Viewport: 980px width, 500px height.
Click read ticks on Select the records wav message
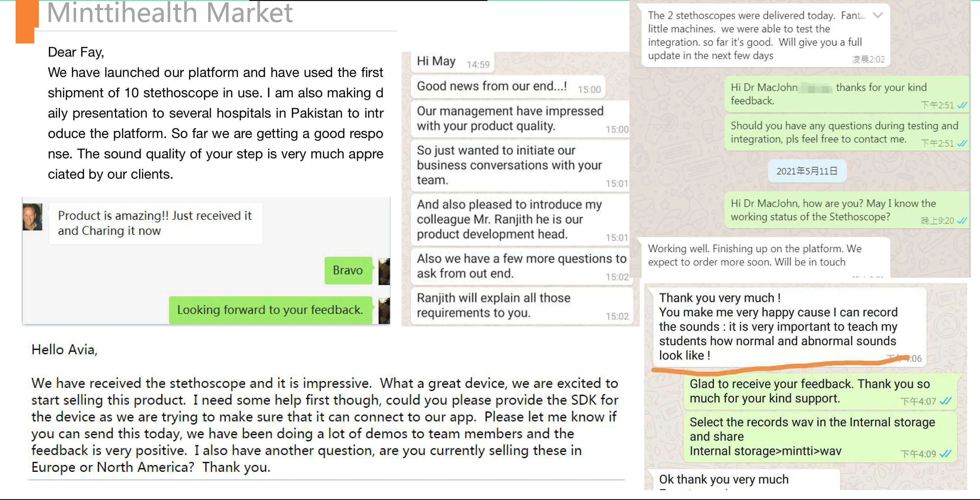(945, 454)
